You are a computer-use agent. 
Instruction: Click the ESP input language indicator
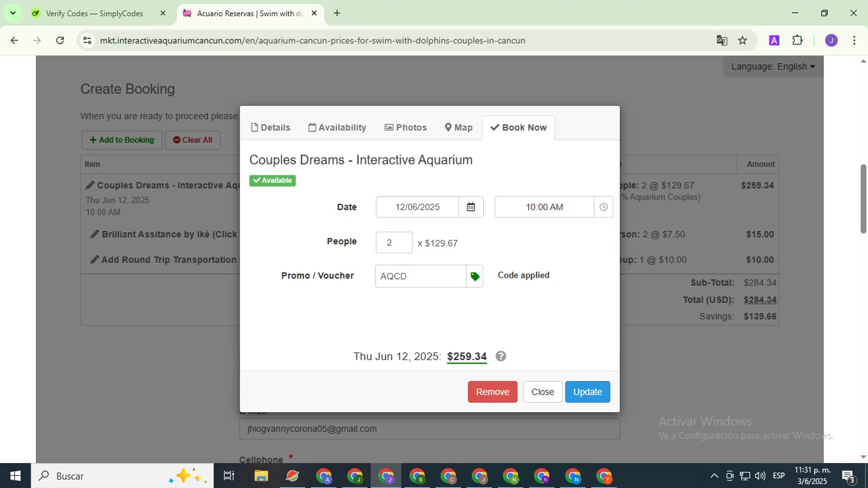tap(779, 476)
